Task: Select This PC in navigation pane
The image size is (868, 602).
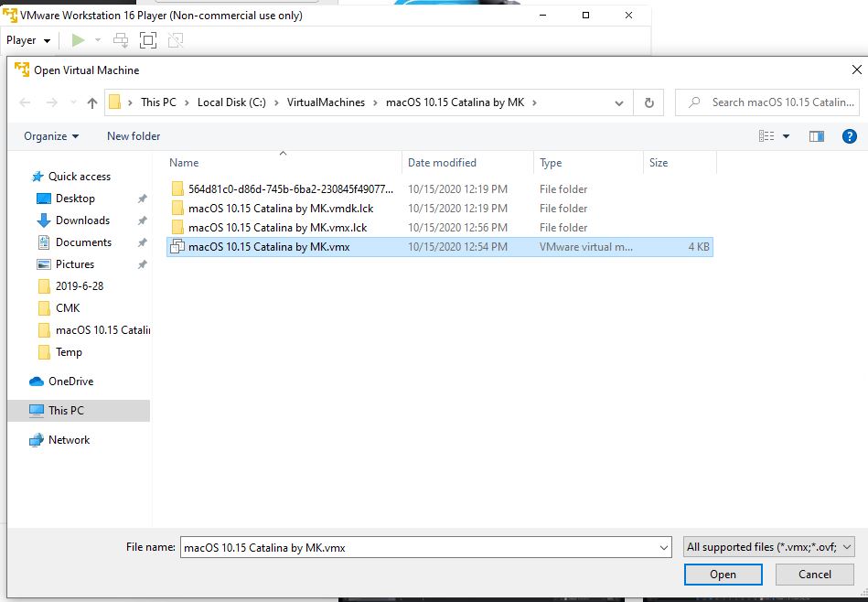Action: pos(66,411)
